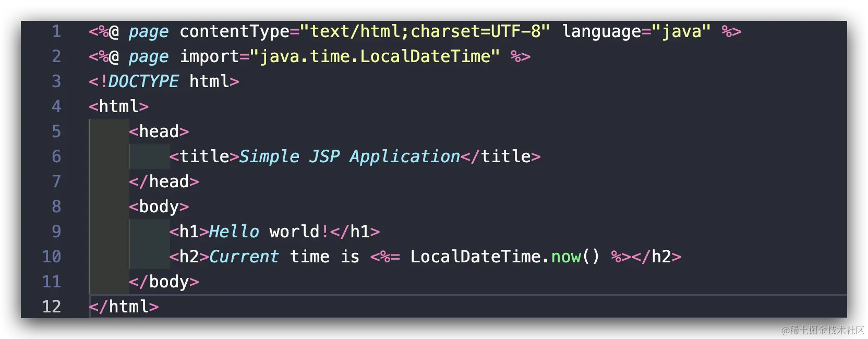This screenshot has width=868, height=339.
Task: Click line number 4 in the gutter
Action: click(56, 106)
